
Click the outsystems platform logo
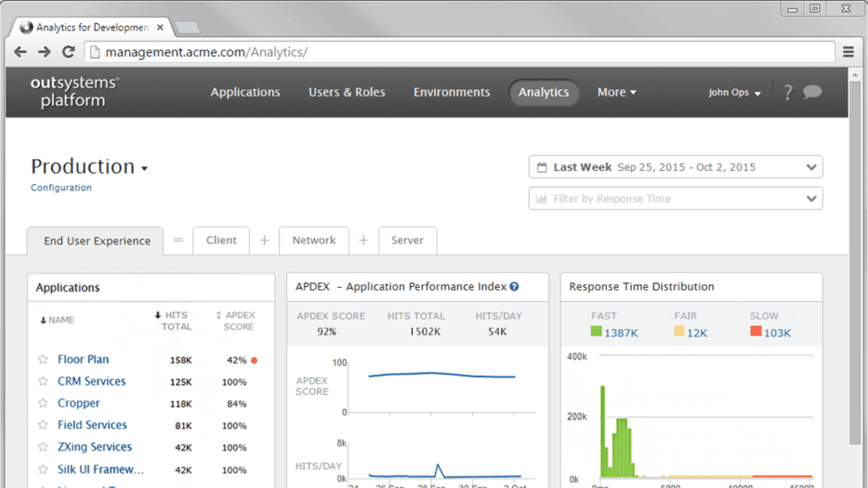tap(74, 92)
